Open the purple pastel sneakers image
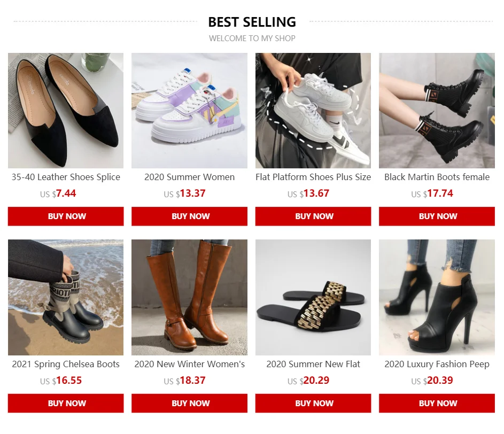This screenshot has height=434, width=504. coord(189,111)
